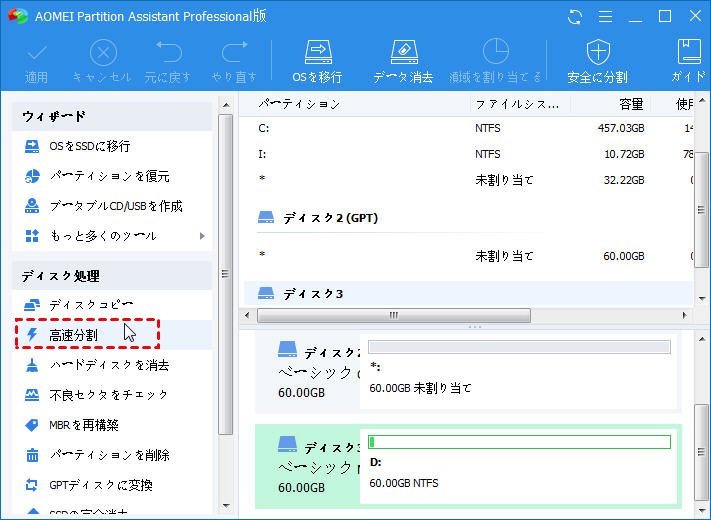Image resolution: width=711 pixels, height=520 pixels.
Task: Click the horizontal scrollbar right arrow
Action: click(x=685, y=315)
